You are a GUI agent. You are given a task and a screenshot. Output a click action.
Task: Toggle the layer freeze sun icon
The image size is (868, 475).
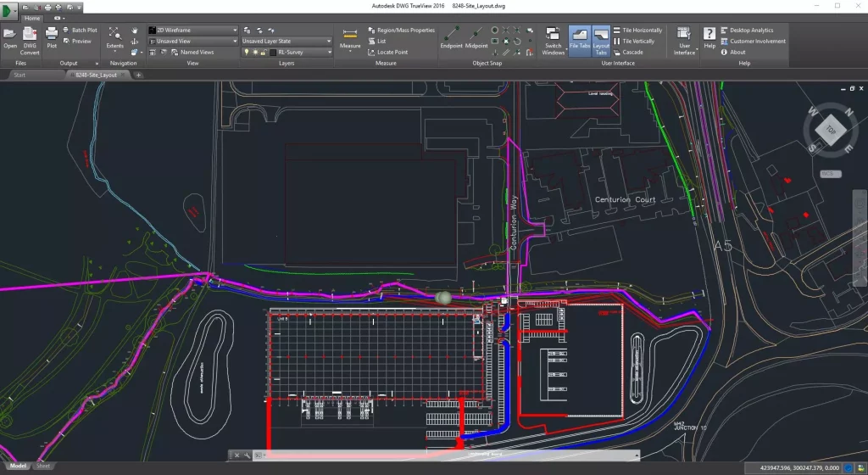tap(255, 52)
